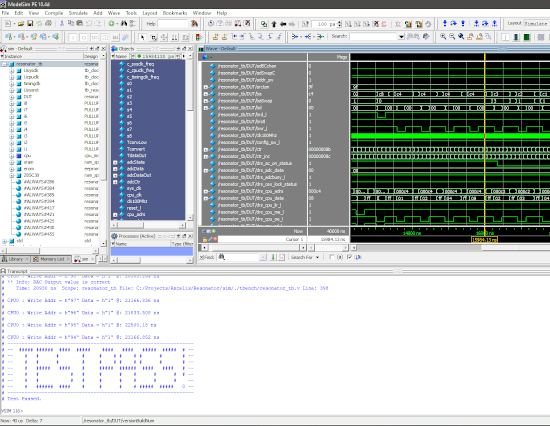Screen dimensions: 550x426
Task: Expand the adcDataOut object node
Action: (x=115, y=175)
